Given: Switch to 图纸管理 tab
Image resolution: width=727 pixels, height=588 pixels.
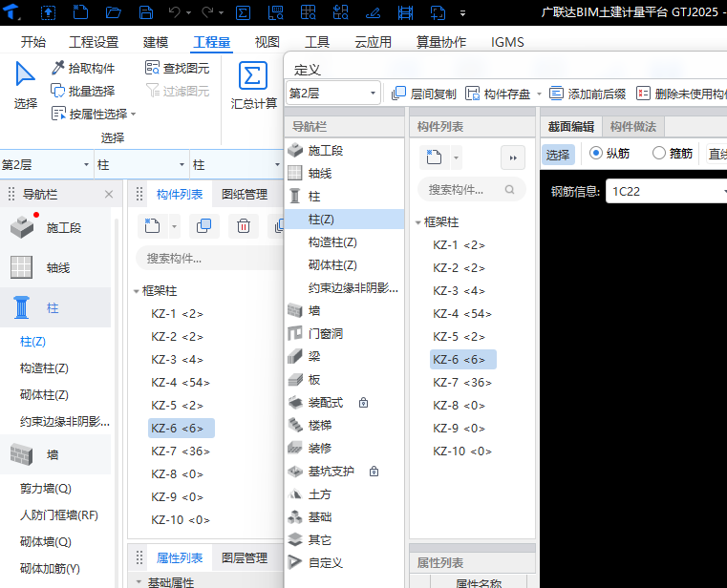Looking at the screenshot, I should [x=245, y=194].
